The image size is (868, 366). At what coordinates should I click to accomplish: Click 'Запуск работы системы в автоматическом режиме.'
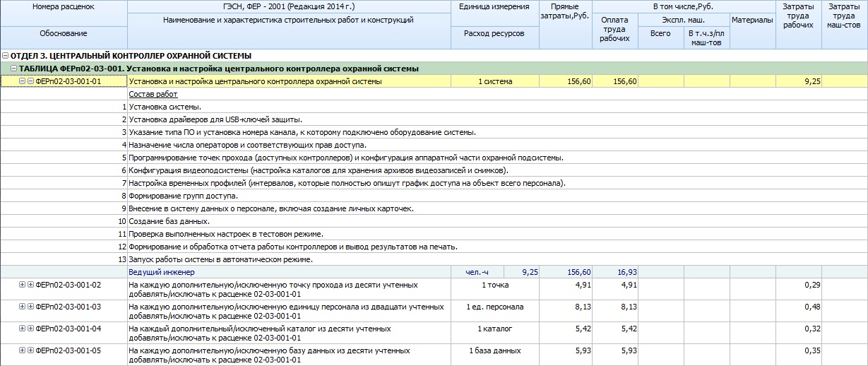coord(220,259)
